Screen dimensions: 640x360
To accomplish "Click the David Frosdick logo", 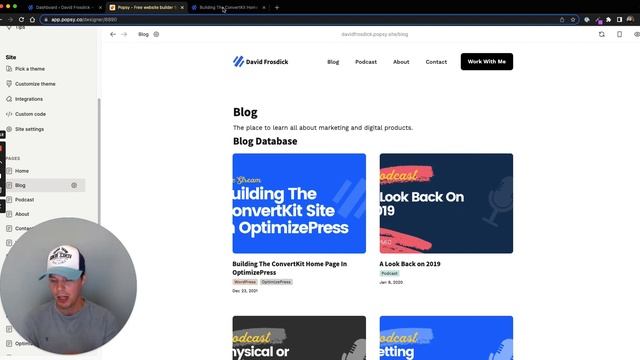I will pos(260,62).
